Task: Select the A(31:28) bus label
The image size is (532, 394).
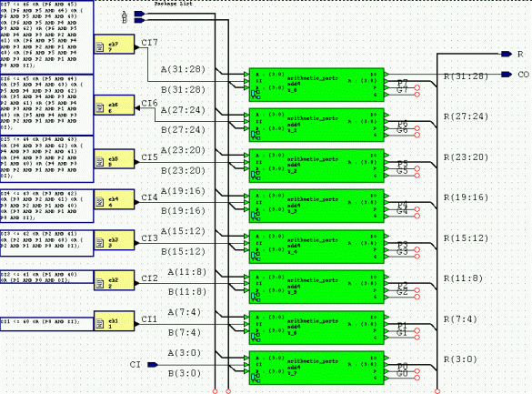Action: coord(183,69)
